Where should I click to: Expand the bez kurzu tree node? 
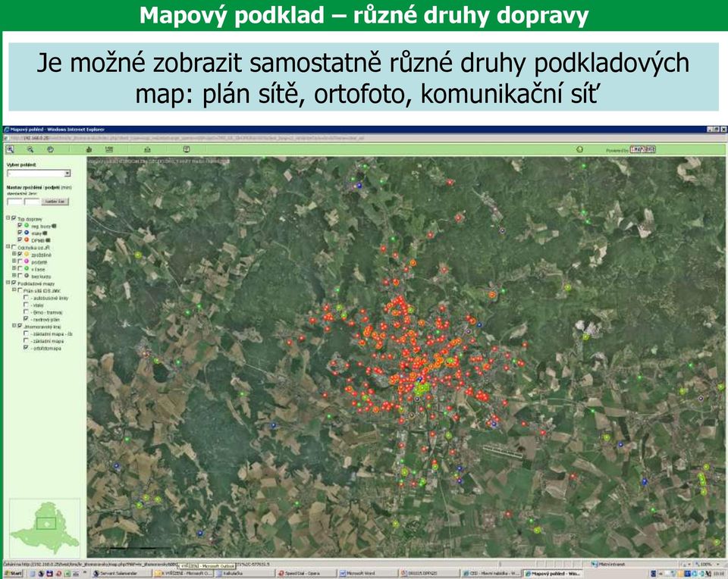pos(14,276)
